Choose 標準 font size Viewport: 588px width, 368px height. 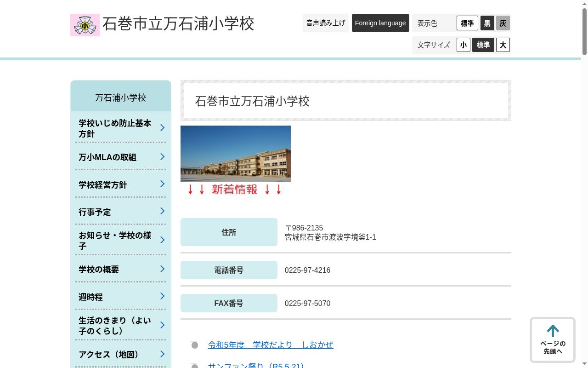click(x=483, y=45)
